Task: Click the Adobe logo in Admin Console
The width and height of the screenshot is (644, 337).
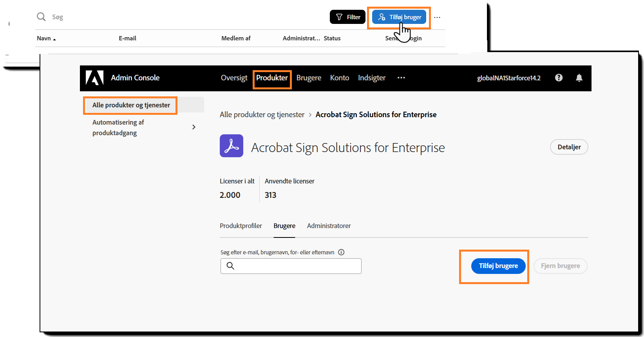Action: point(94,78)
